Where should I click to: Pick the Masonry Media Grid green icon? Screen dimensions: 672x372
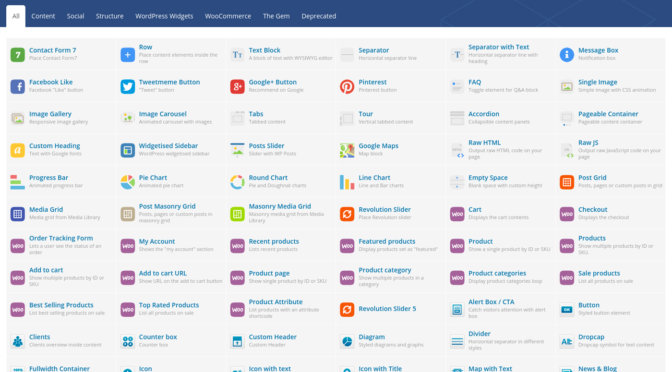(237, 214)
